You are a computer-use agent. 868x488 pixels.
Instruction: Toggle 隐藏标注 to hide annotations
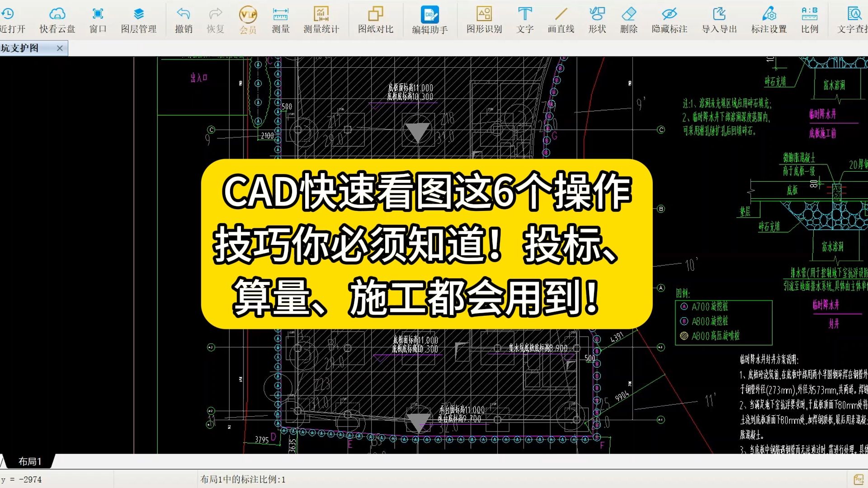(669, 19)
